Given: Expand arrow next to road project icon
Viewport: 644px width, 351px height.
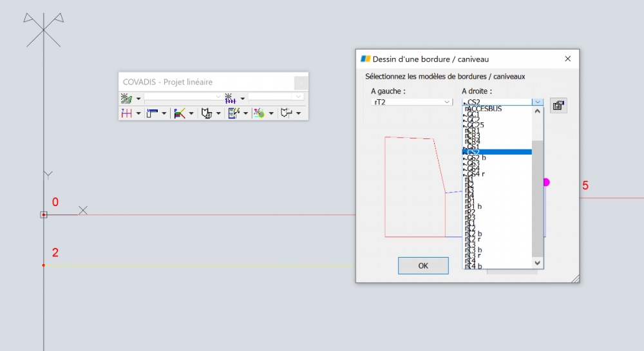Looking at the screenshot, I should pos(138,99).
